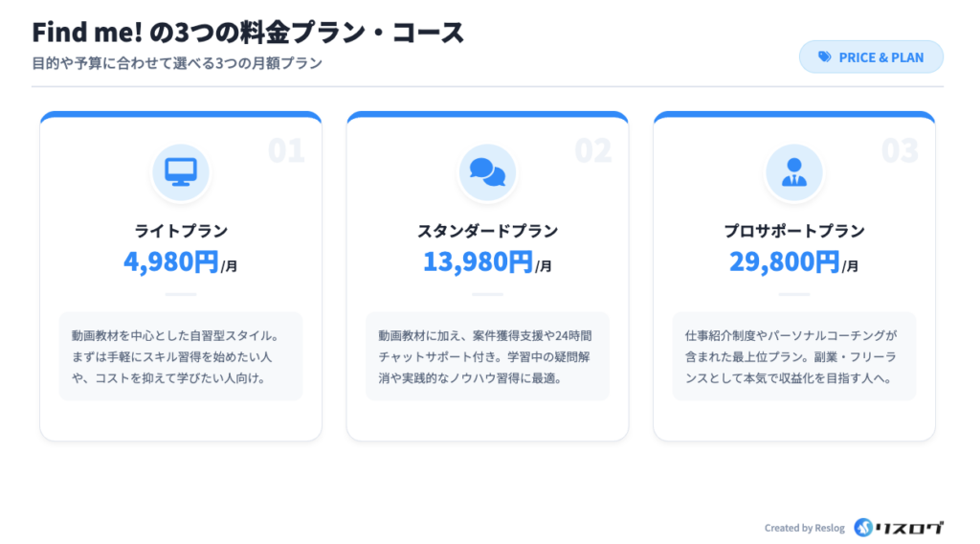Click the tag icon beside PRICE & PLAN
Image resolution: width=980 pixels, height=544 pixels.
coord(824,57)
